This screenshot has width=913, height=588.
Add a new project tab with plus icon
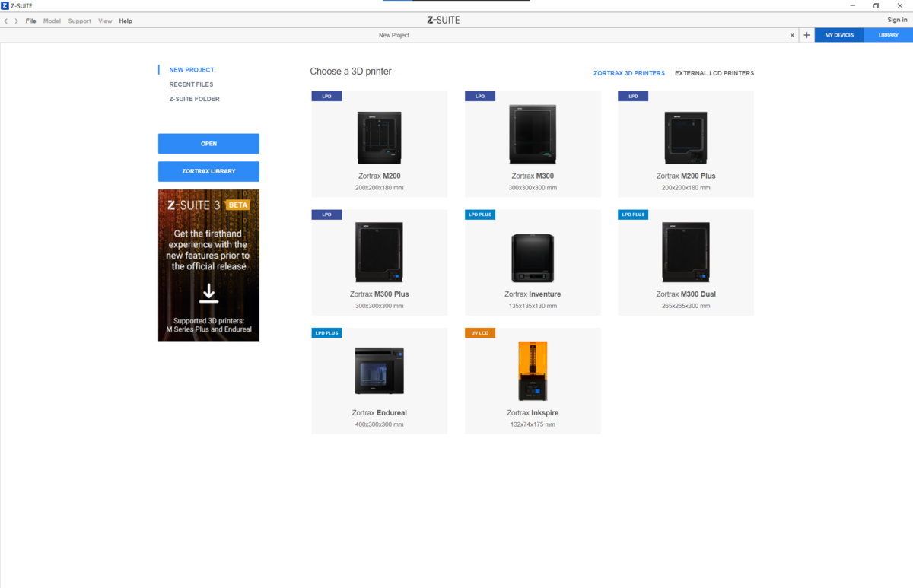coord(806,35)
